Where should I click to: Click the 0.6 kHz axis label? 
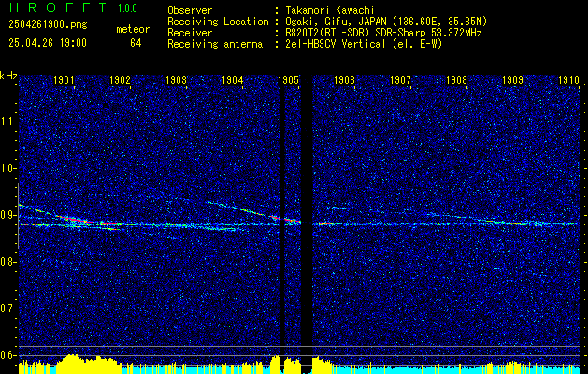(x=8, y=355)
